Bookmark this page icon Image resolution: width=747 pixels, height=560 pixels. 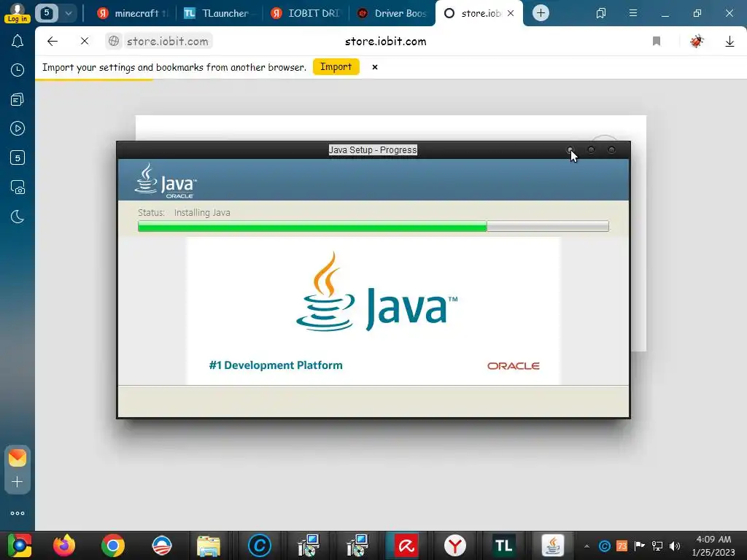[x=657, y=42]
